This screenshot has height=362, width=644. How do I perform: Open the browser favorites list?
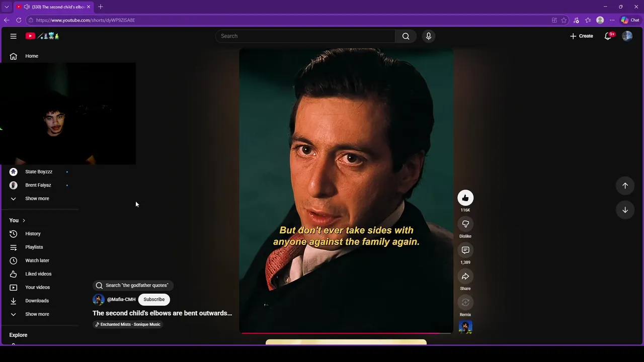point(588,20)
